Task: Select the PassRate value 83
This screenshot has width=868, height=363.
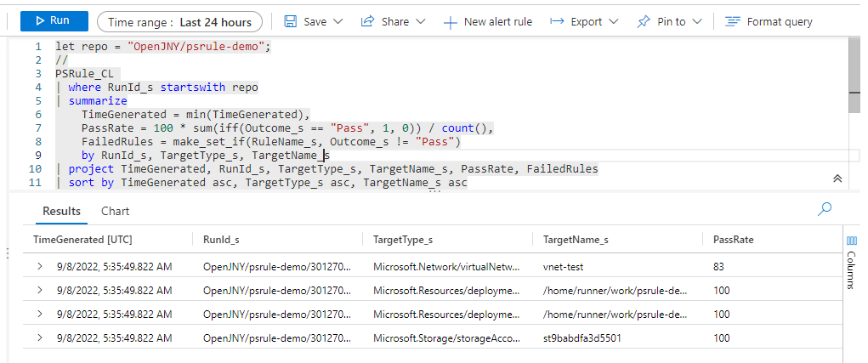Action: point(719,267)
